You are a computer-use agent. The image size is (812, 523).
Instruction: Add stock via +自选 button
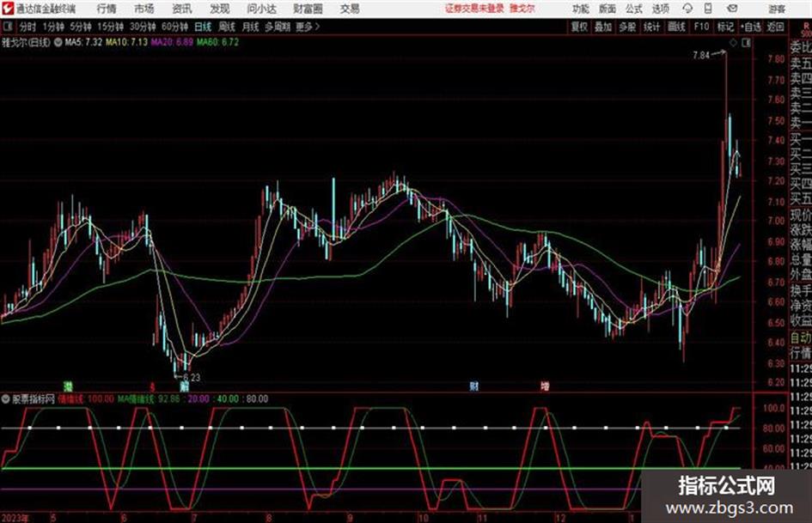click(750, 27)
